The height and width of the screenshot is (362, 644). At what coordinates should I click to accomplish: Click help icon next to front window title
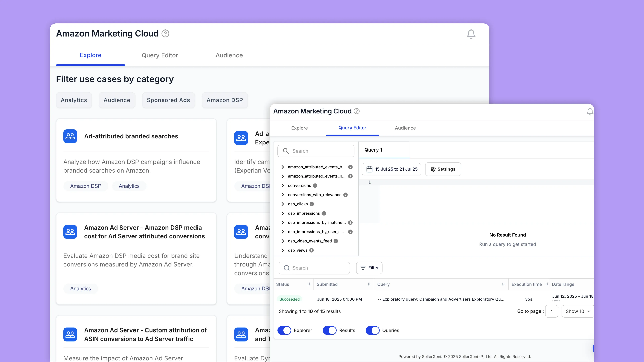tap(357, 111)
